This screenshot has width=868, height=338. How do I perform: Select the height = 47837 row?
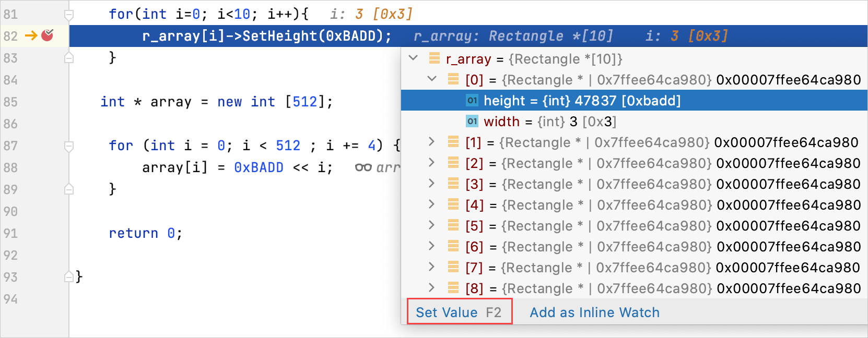[x=582, y=101]
